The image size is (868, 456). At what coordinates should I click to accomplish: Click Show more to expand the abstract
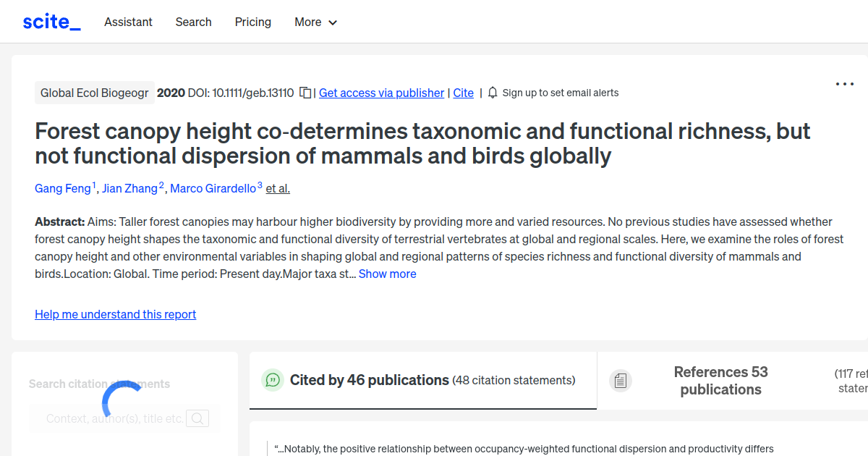pos(387,274)
